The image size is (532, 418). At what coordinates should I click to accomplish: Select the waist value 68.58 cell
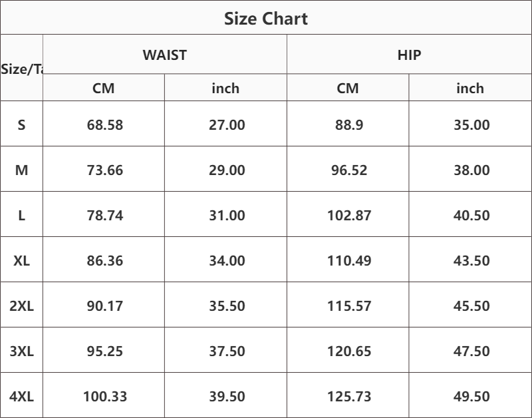(x=104, y=124)
